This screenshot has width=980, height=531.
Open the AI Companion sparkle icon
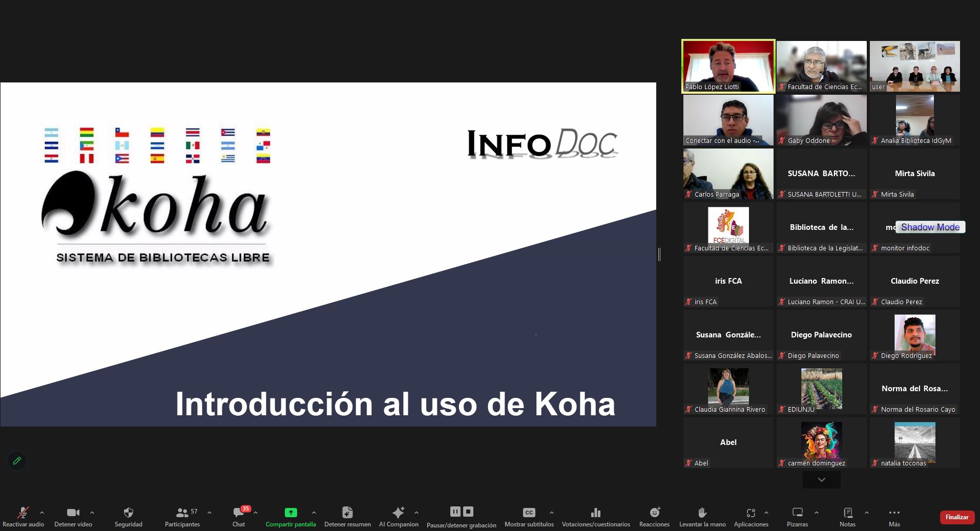398,513
